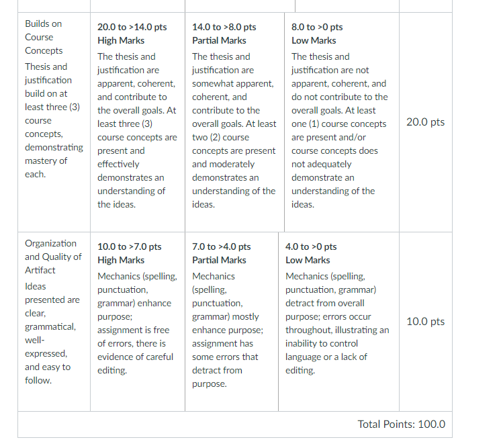Click the 'Thesis and justification build on' description
This screenshot has height=448, width=501.
[x=48, y=80]
